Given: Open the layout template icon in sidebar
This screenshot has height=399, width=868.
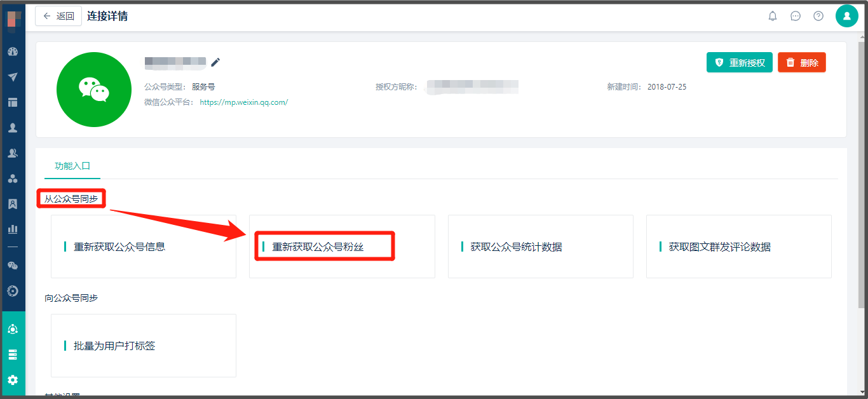Looking at the screenshot, I should (x=12, y=102).
